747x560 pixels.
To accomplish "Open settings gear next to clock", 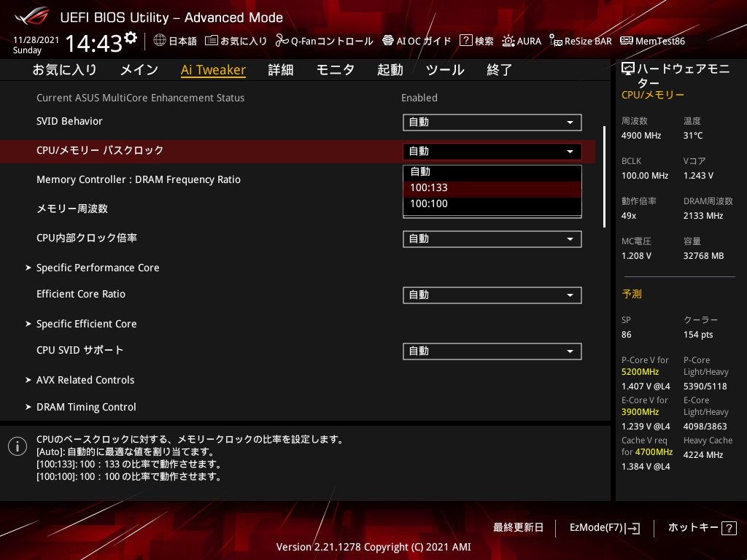I will tap(131, 37).
